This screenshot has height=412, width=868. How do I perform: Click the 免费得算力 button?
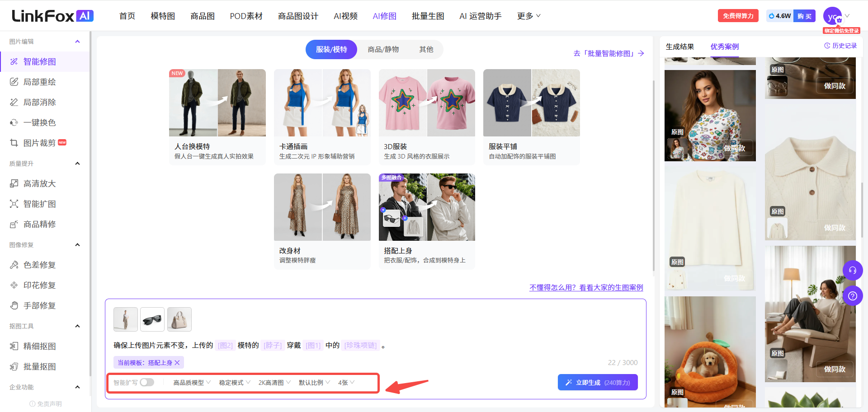(x=738, y=16)
